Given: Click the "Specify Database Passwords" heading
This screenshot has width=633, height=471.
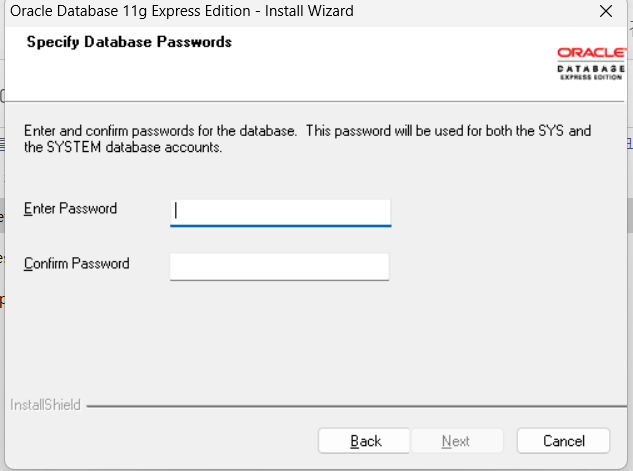Looking at the screenshot, I should click(129, 42).
